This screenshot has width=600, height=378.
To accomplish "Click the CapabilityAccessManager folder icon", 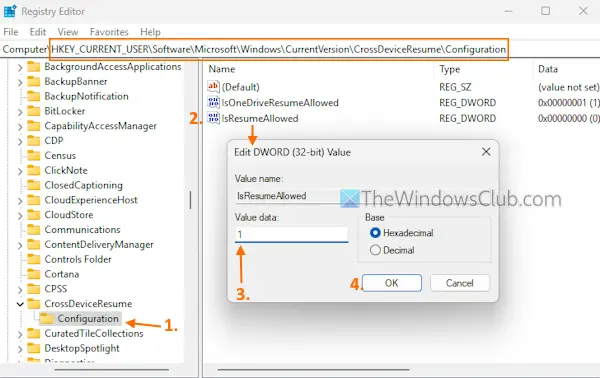I will point(34,126).
